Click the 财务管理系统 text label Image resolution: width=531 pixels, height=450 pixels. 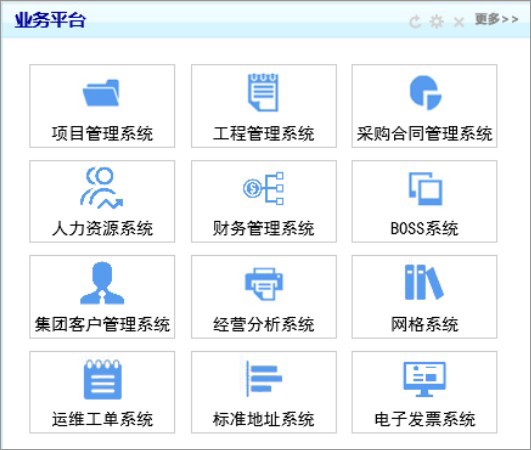pyautogui.click(x=263, y=228)
